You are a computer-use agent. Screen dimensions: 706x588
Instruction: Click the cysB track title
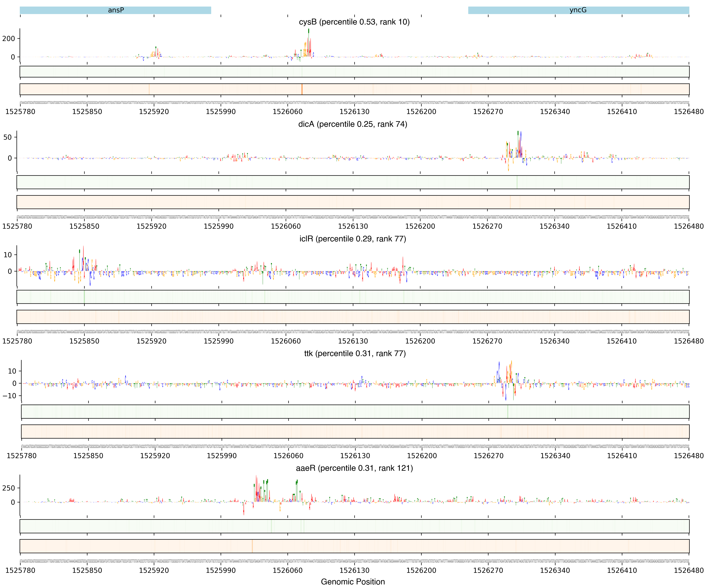click(354, 22)
